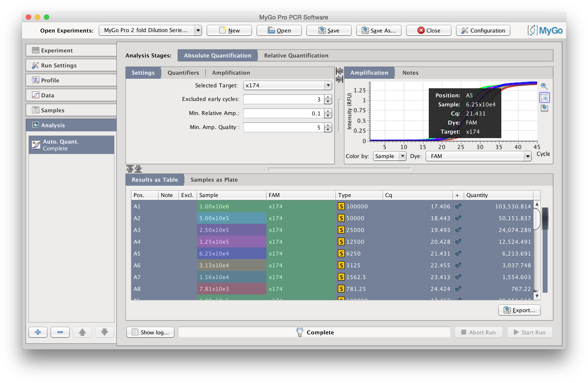Screen dimensions: 588x383
Task: Decrease Min. Relative Amp. value
Action: [x=328, y=116]
